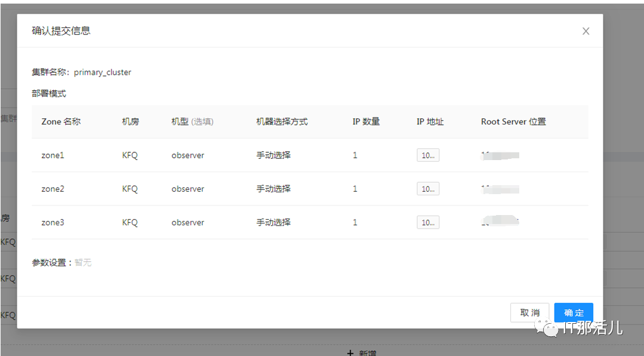This screenshot has width=644, height=356.
Task: Click observer in the zone2 row
Action: pos(187,189)
